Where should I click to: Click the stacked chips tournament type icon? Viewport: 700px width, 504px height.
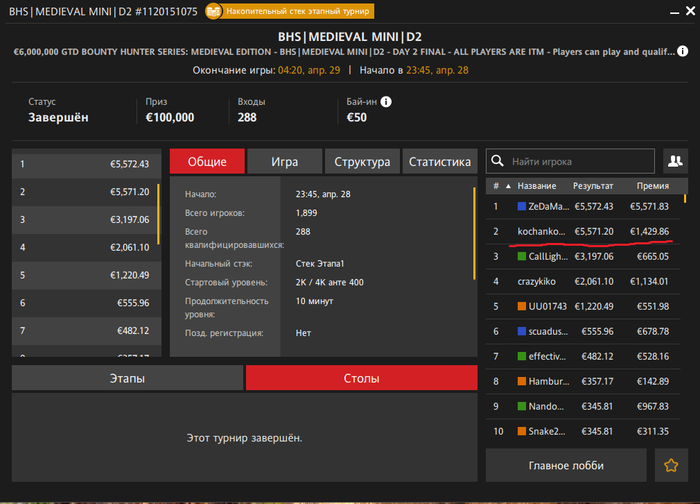pyautogui.click(x=213, y=11)
